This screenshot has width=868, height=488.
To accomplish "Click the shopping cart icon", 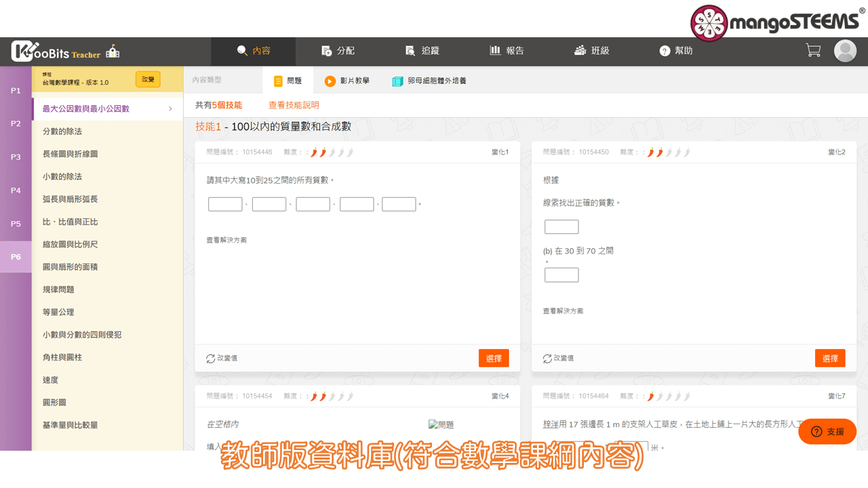I will [812, 50].
